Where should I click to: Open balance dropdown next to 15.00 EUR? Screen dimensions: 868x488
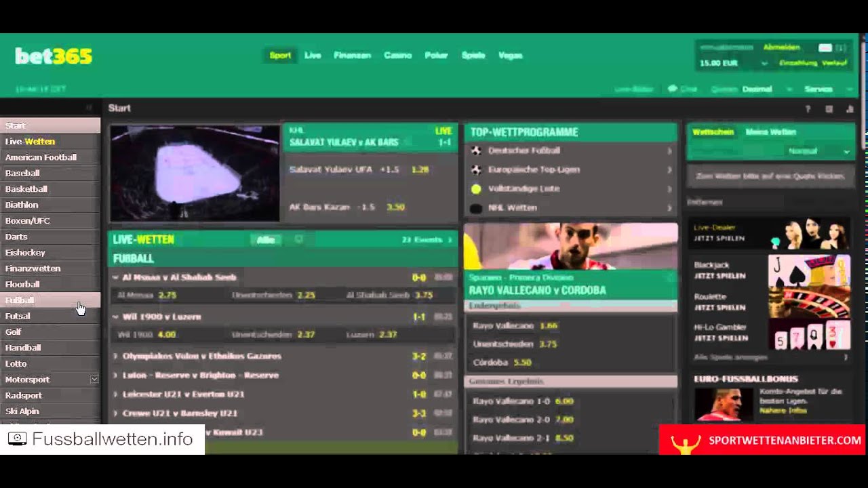click(764, 63)
